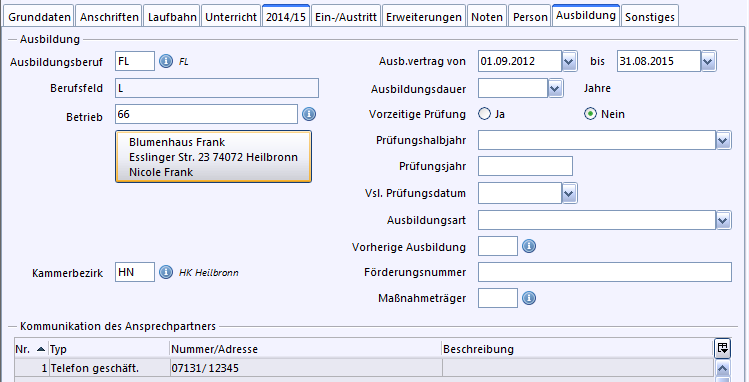Expand the Ausbildungsdauer dropdown
The height and width of the screenshot is (382, 749).
[x=555, y=88]
